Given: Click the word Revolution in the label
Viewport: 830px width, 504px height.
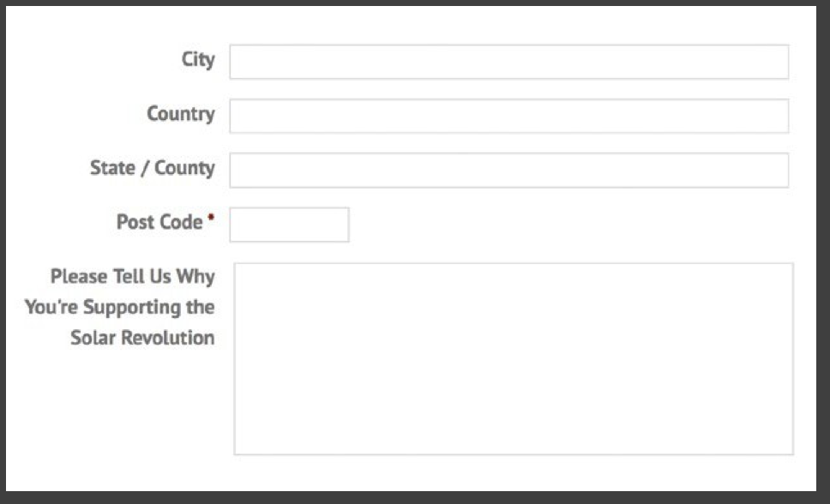Looking at the screenshot, I should coord(167,338).
